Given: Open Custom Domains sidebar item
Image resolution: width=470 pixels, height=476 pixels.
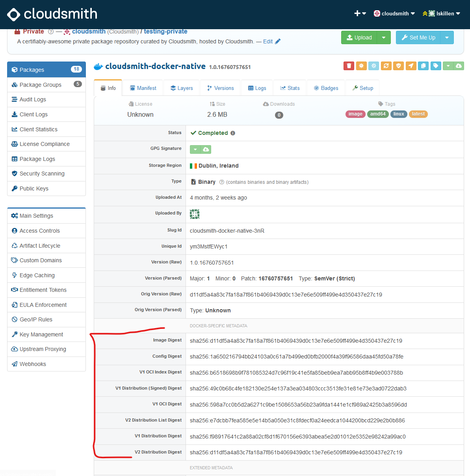Looking at the screenshot, I should point(46,260).
